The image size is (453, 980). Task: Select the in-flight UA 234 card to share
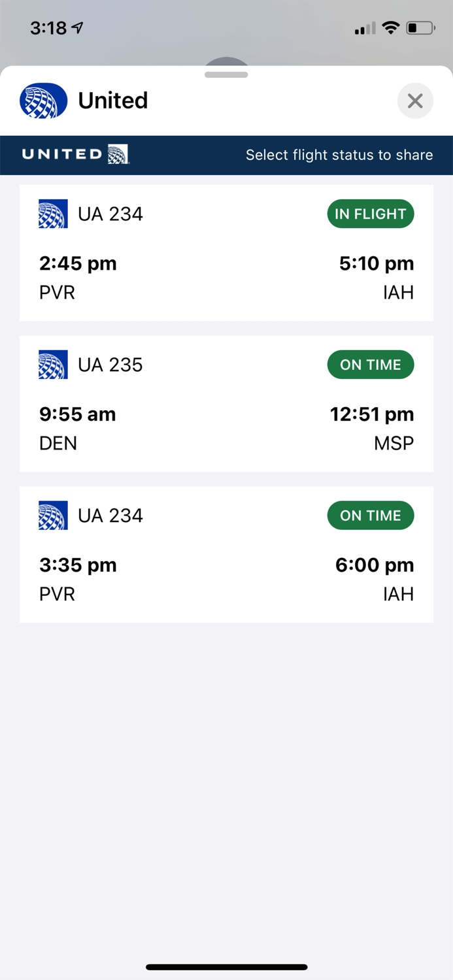click(x=226, y=253)
